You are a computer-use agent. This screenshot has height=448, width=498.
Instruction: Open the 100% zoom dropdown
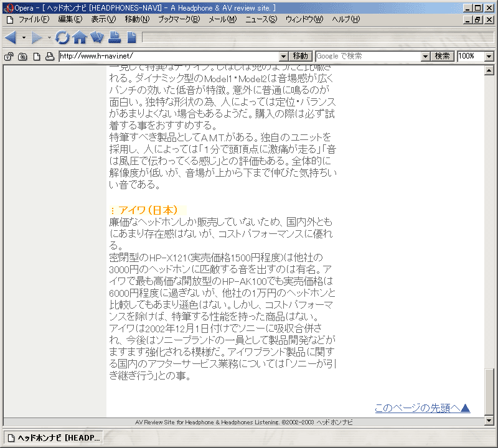point(489,57)
